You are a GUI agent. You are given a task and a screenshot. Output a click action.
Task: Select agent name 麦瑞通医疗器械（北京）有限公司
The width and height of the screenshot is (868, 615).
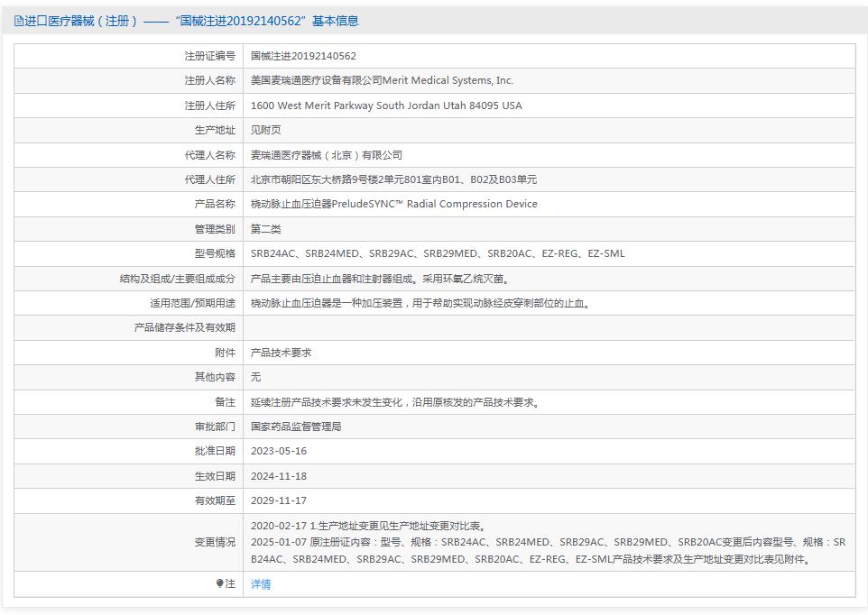327,154
